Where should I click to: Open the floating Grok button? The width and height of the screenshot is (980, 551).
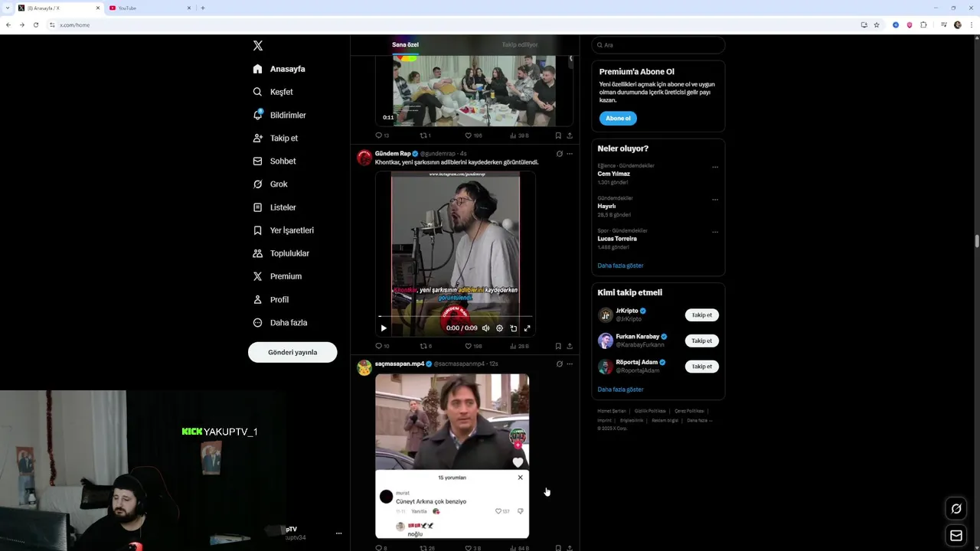point(956,509)
